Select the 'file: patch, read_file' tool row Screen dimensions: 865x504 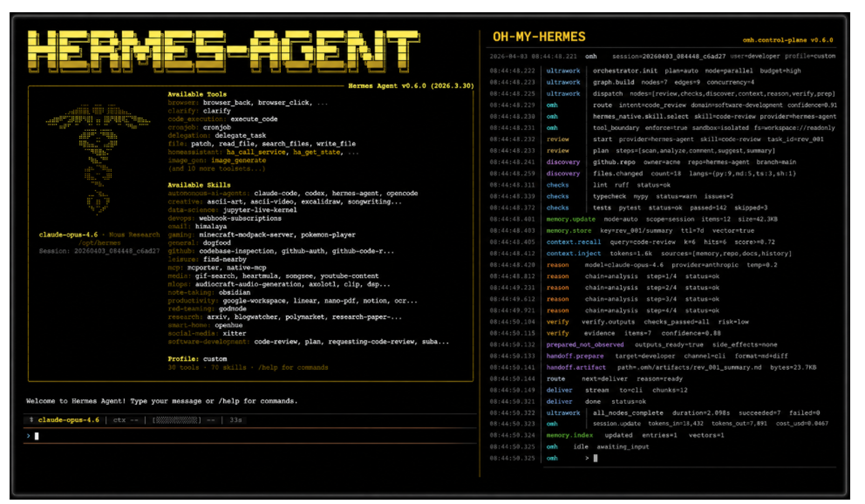[261, 144]
